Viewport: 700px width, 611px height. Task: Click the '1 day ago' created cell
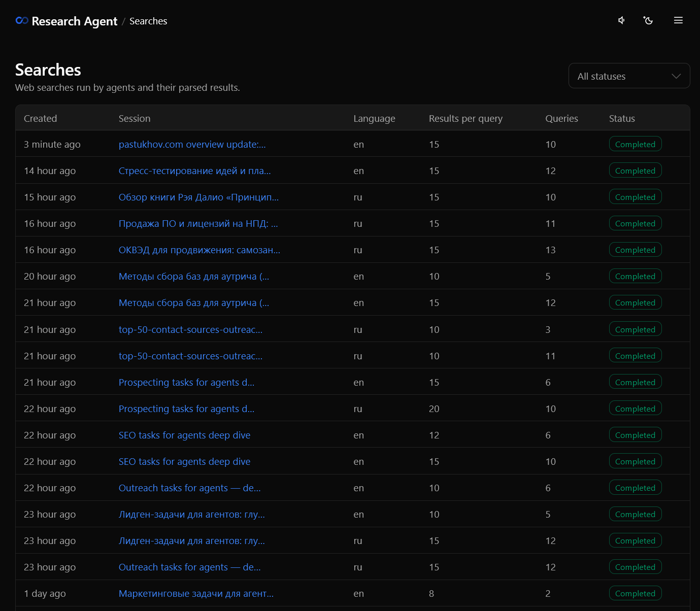coord(45,594)
